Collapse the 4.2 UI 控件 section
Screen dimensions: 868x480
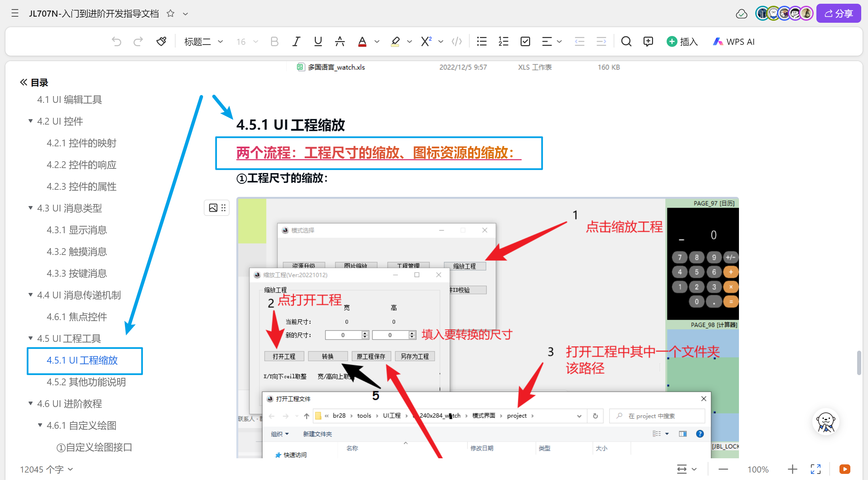[31, 121]
